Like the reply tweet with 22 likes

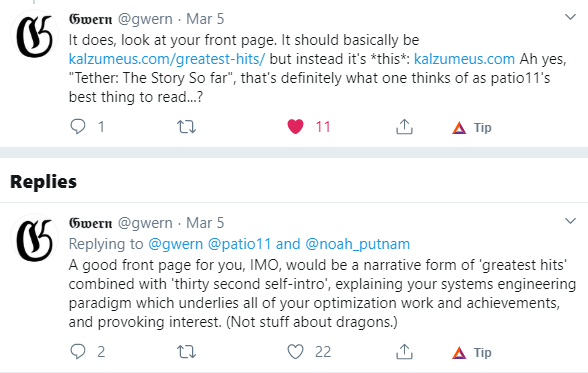coord(296,352)
